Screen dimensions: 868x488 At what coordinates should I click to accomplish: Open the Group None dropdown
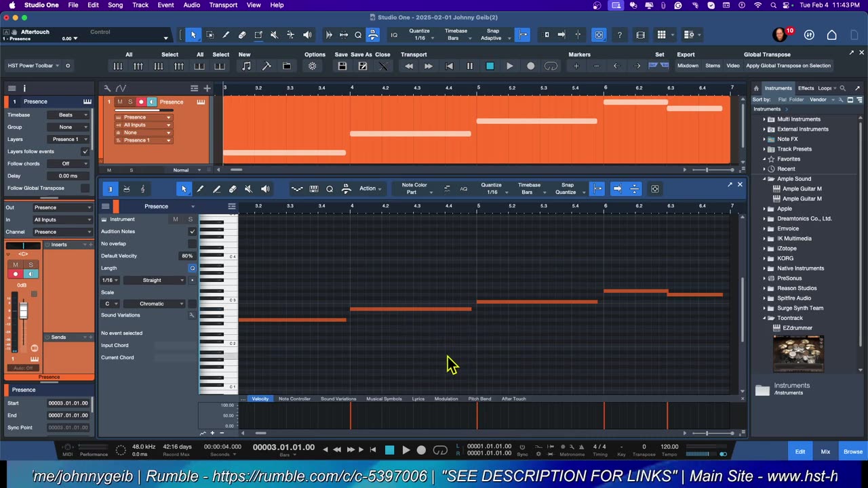(68, 127)
